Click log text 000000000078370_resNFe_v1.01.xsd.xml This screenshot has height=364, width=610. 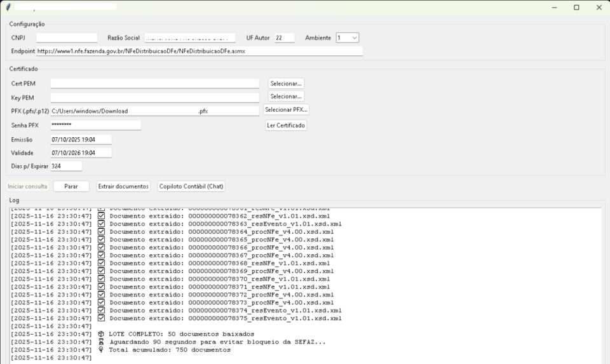(259, 279)
